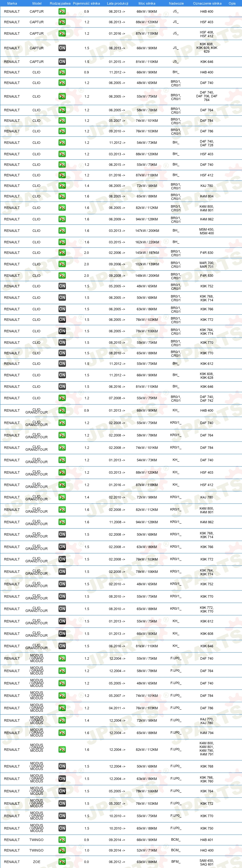Click petrol icon in CLIO 07.2008 row

click(x=62, y=398)
